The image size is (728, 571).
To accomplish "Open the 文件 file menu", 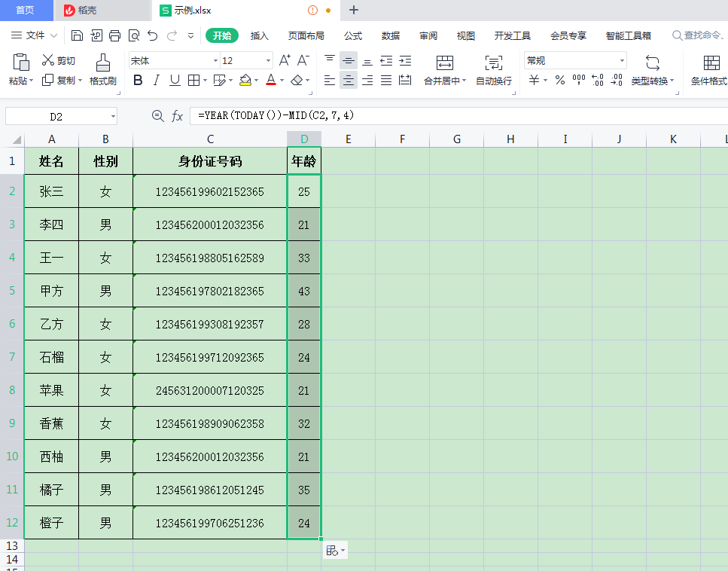I will tap(34, 35).
